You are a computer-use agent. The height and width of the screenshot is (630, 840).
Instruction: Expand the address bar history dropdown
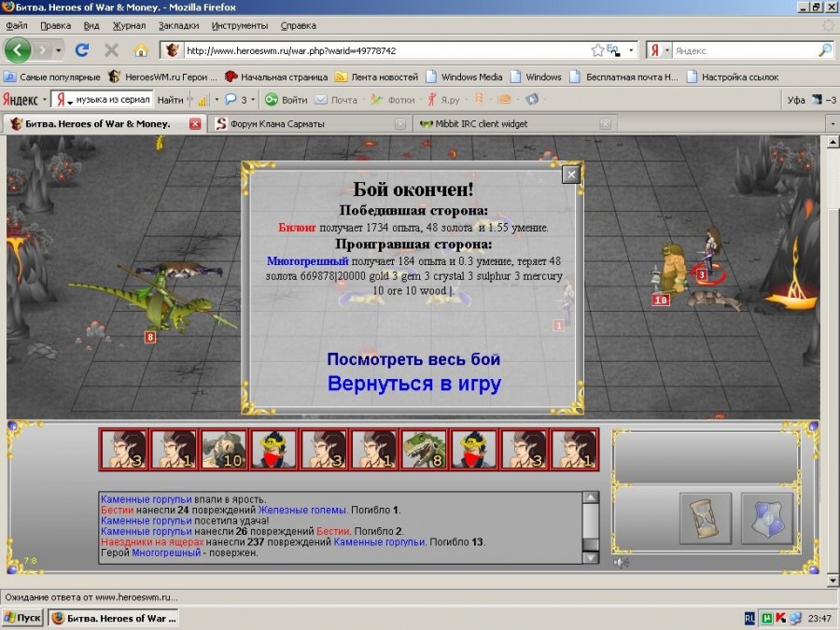pyautogui.click(x=631, y=51)
